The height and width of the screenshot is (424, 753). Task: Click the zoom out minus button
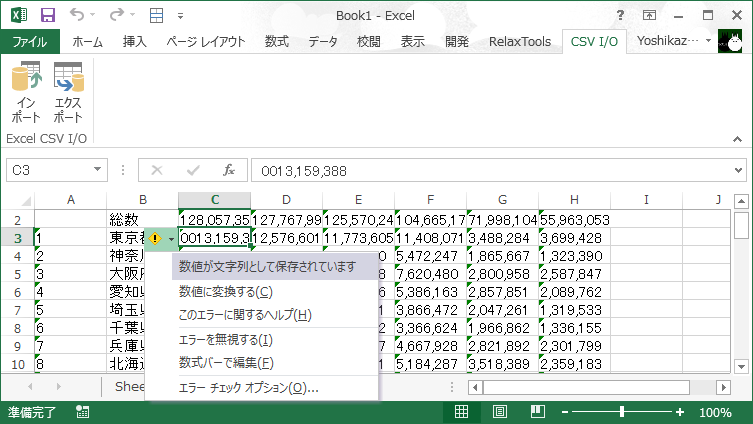565,412
